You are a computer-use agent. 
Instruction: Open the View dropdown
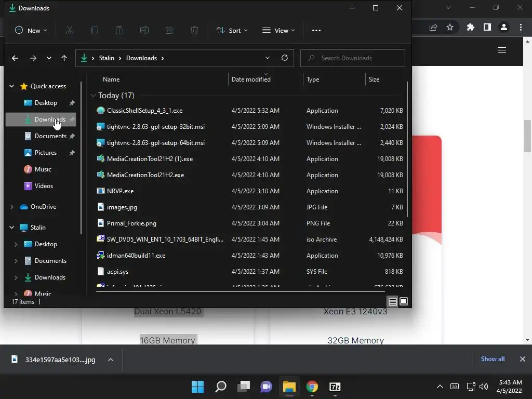[x=278, y=30]
